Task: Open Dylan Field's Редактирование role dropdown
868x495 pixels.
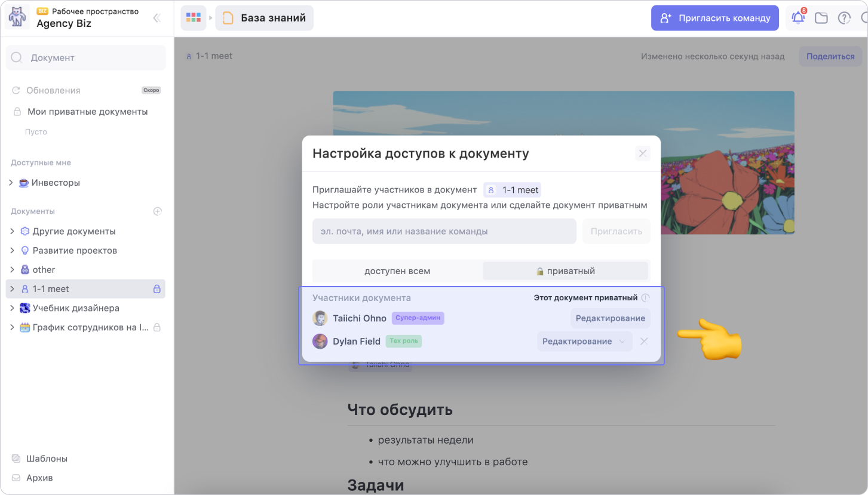Action: pyautogui.click(x=584, y=342)
